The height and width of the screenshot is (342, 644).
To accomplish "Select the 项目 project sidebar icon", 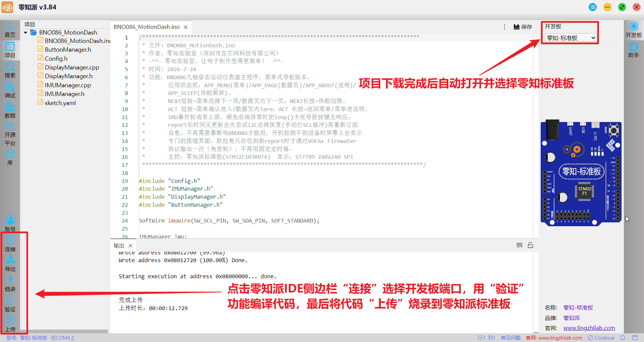I will [10, 50].
